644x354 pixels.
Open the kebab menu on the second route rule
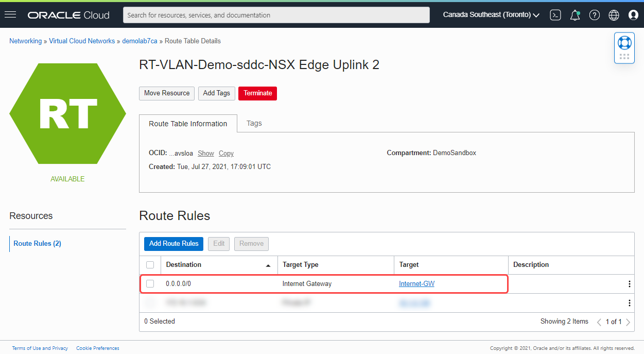(x=629, y=302)
